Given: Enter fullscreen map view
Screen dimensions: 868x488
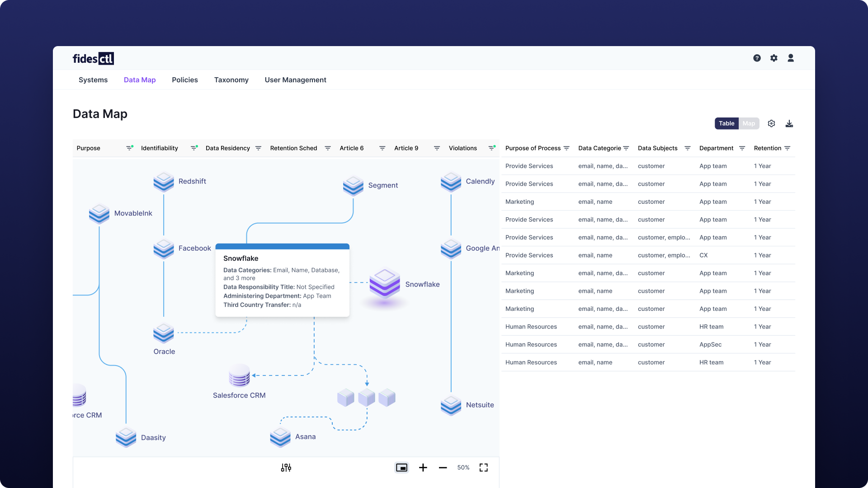Looking at the screenshot, I should (484, 468).
